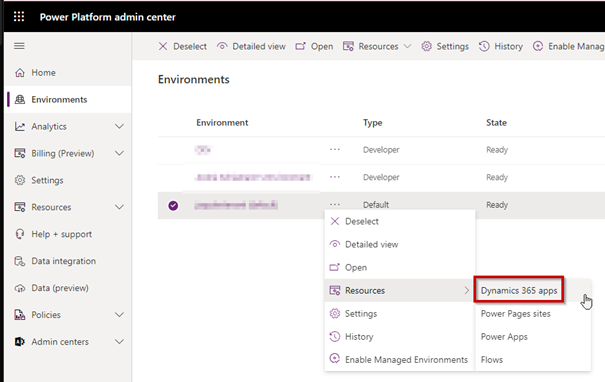Open the first Developer environment's ellipsis menu

(335, 149)
